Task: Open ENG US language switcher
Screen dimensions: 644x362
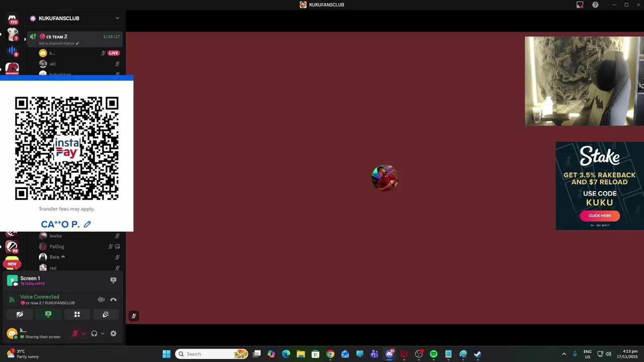Action: pos(588,354)
